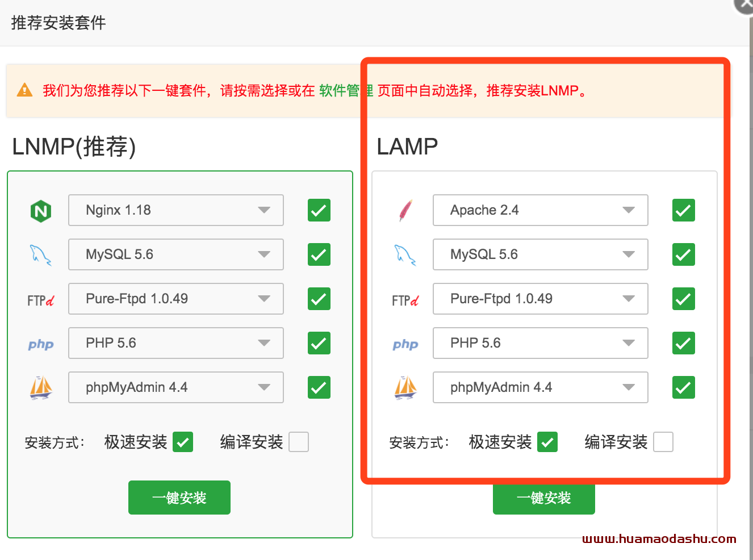Enable 编译安装 checkbox in LAMP panel
The width and height of the screenshot is (753, 560).
[663, 442]
